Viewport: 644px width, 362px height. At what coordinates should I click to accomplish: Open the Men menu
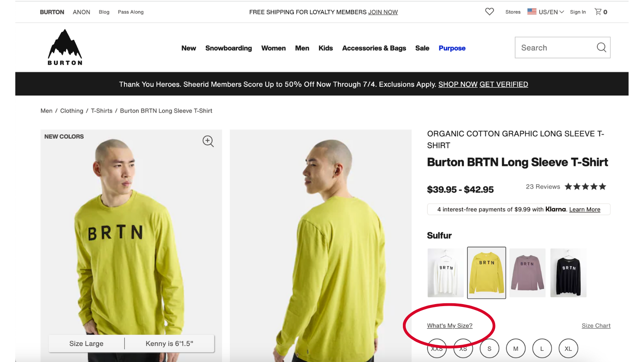point(302,48)
